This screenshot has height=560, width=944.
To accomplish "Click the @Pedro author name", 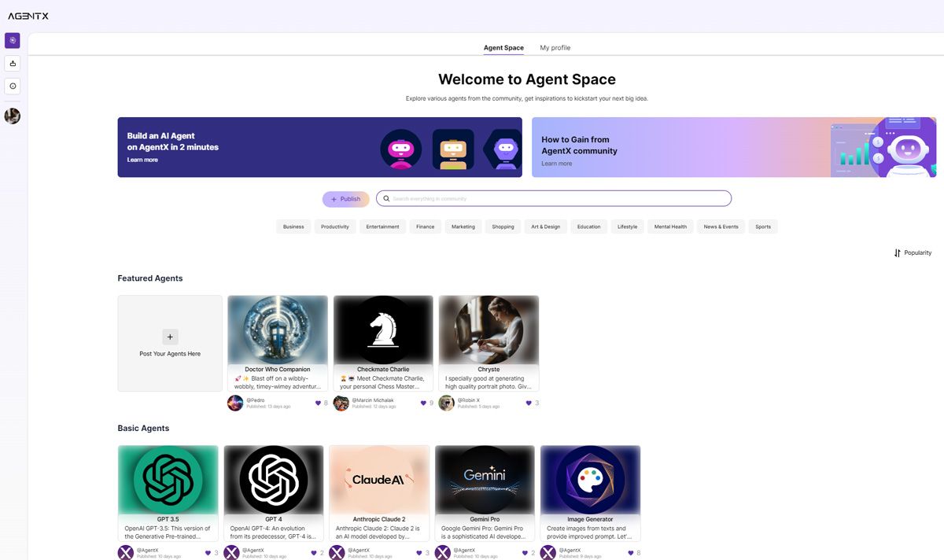I will (256, 400).
